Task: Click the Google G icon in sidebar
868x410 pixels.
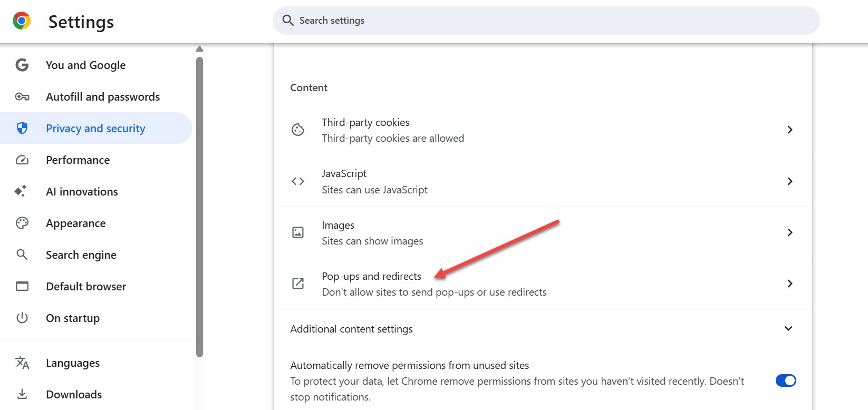Action: (22, 65)
